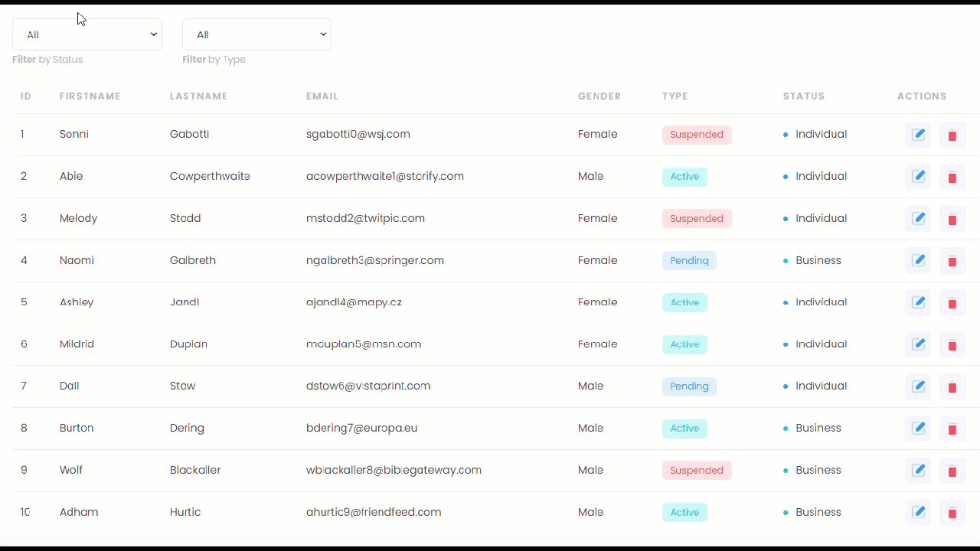Delete the Mildrid Duplan row
This screenshot has height=551, width=980.
952,344
